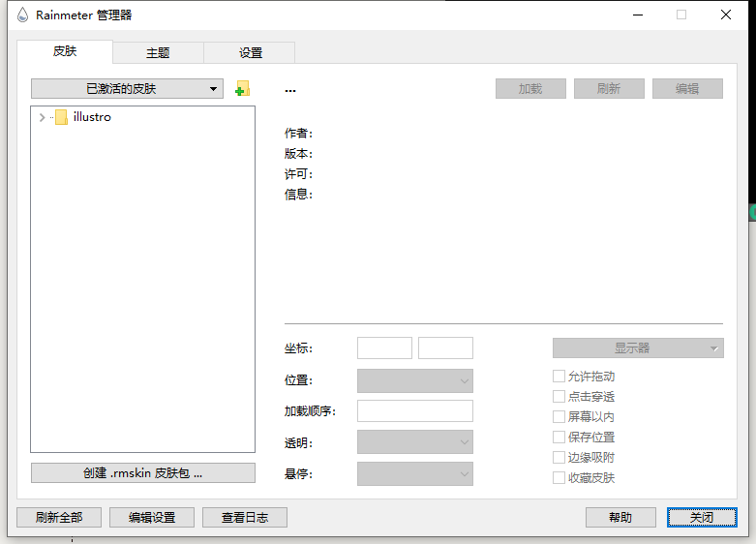Click the first 坐标 input field
756x544 pixels.
pyautogui.click(x=384, y=348)
